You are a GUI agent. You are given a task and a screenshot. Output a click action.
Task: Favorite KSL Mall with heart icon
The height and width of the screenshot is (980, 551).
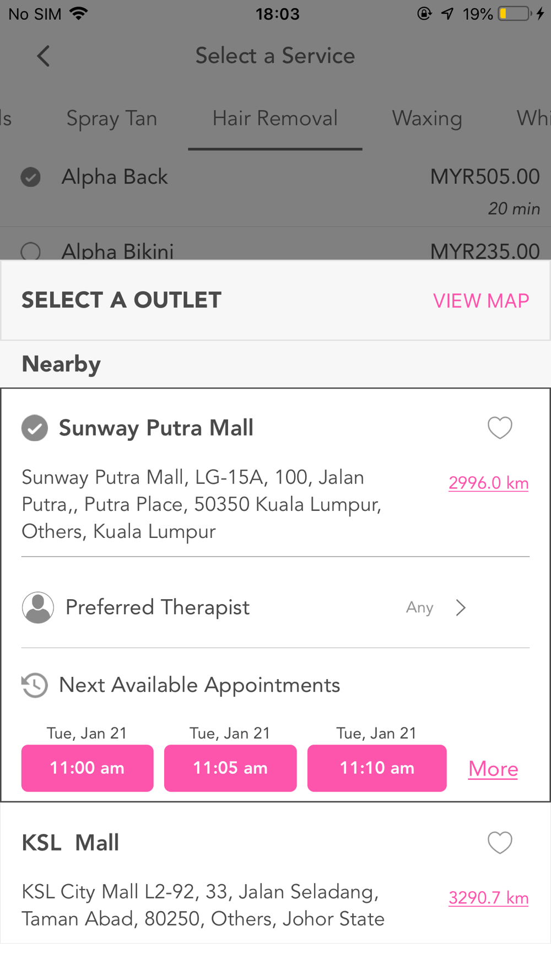tap(500, 842)
